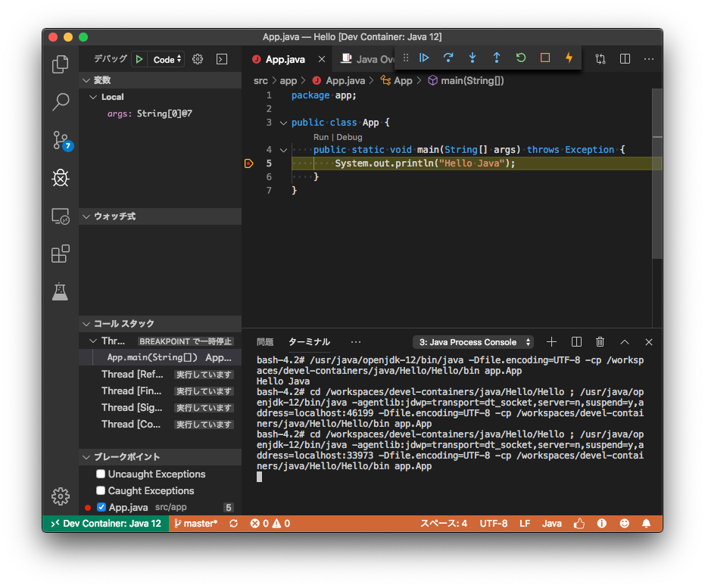705x588 pixels.
Task: Continue debug execution
Action: pyautogui.click(x=424, y=58)
